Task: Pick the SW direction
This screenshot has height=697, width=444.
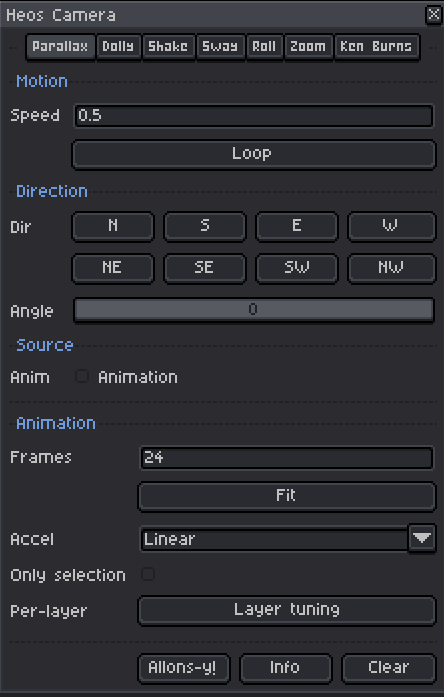Action: (x=296, y=268)
